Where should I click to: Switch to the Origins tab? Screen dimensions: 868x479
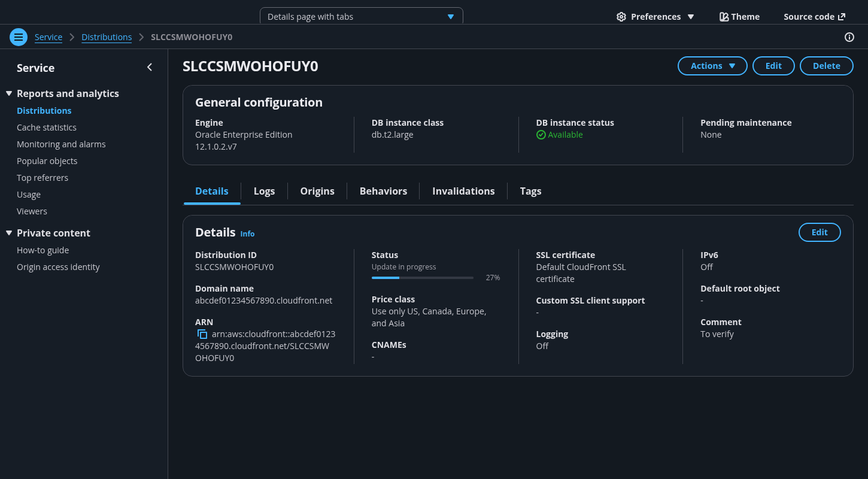pyautogui.click(x=317, y=191)
